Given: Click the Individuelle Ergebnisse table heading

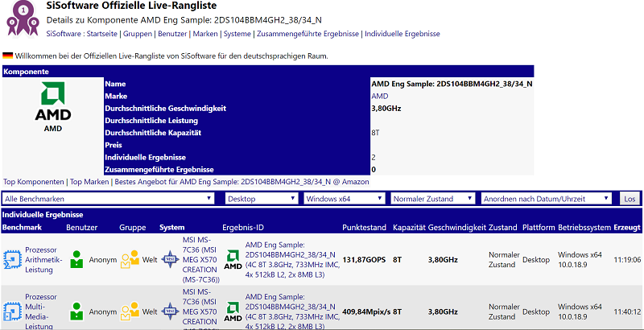Looking at the screenshot, I should (43, 215).
